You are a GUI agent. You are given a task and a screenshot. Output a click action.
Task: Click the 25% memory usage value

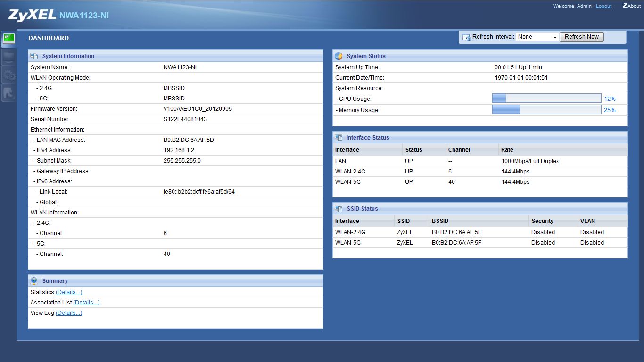coord(610,110)
